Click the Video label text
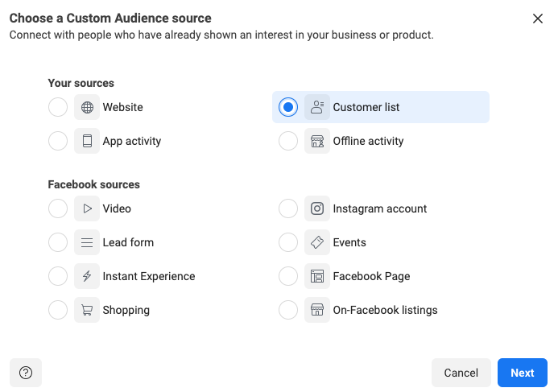Image resolution: width=558 pixels, height=392 pixels. pos(117,208)
